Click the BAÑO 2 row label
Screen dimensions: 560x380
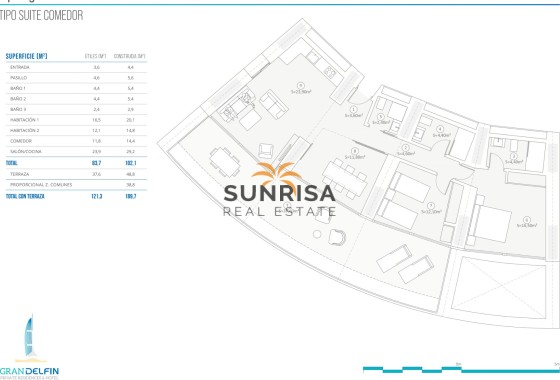tap(18, 99)
